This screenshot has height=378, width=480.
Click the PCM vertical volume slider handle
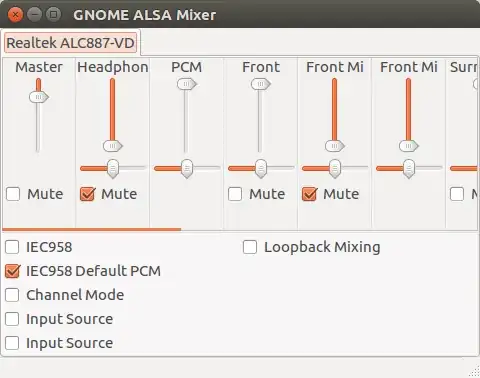tap(187, 84)
